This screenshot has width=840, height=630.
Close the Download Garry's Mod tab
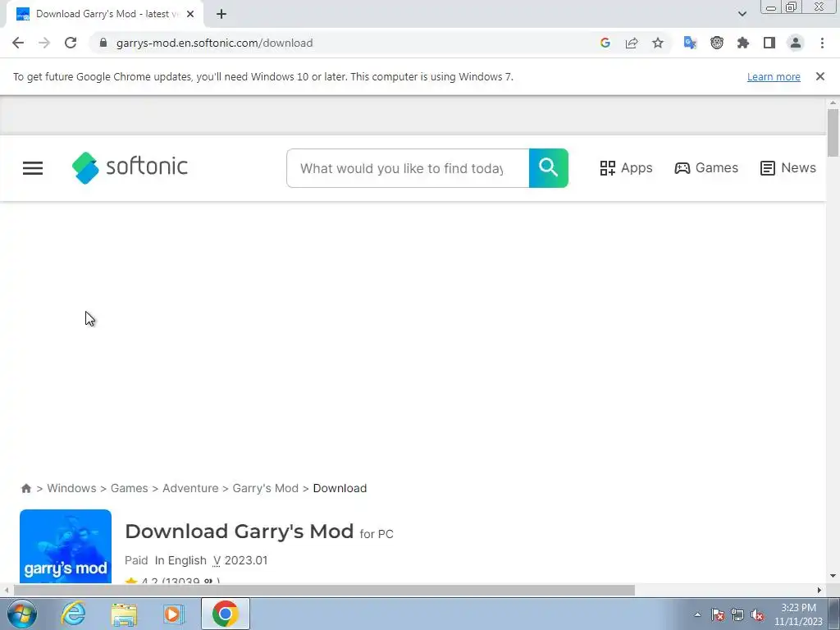[x=190, y=14]
